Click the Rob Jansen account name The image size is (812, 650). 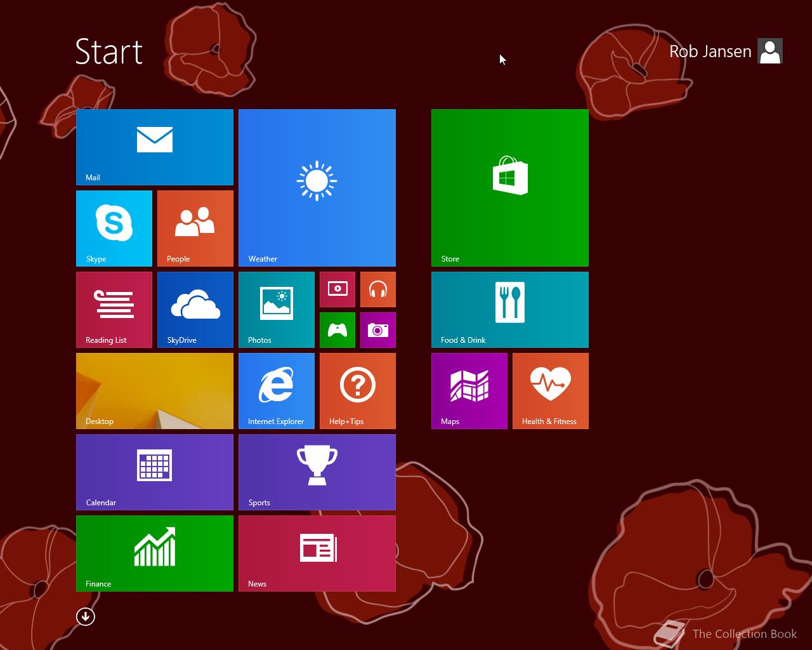(710, 51)
